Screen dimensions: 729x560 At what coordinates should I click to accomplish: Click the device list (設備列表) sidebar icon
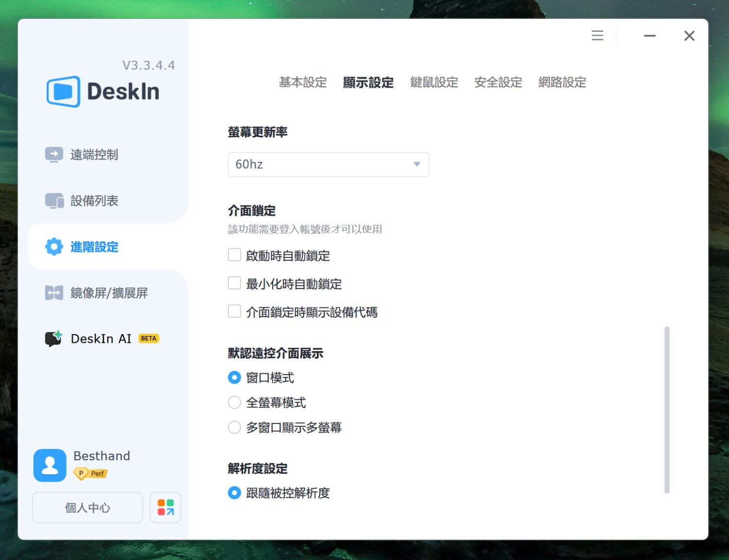(x=54, y=201)
